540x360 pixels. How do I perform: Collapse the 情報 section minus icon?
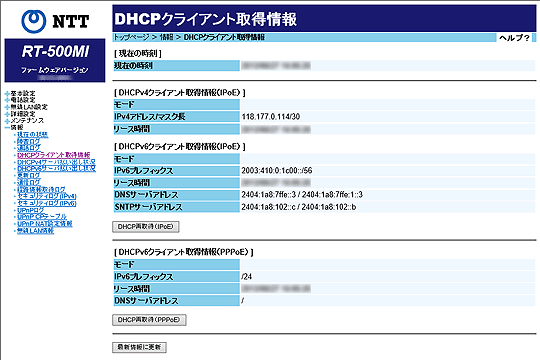7,127
